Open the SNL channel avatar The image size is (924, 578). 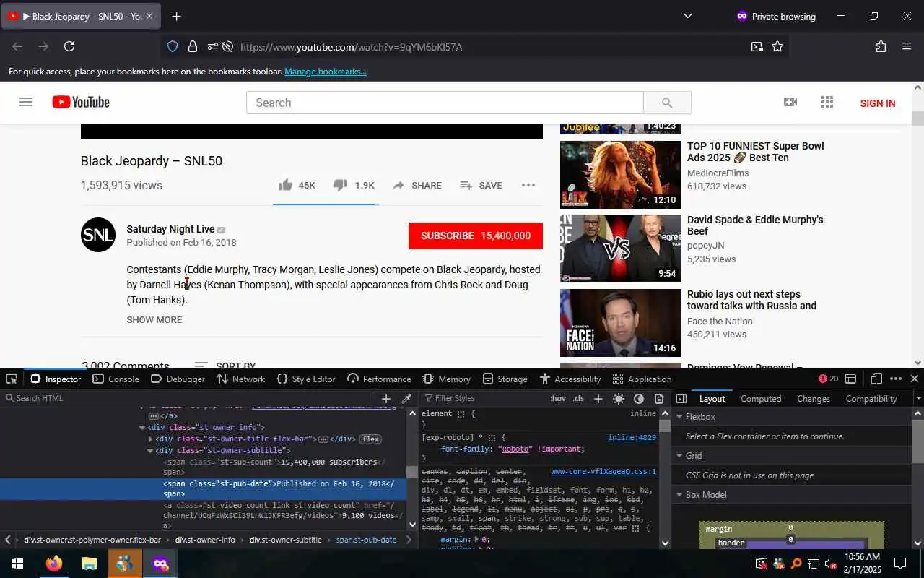[x=98, y=235]
